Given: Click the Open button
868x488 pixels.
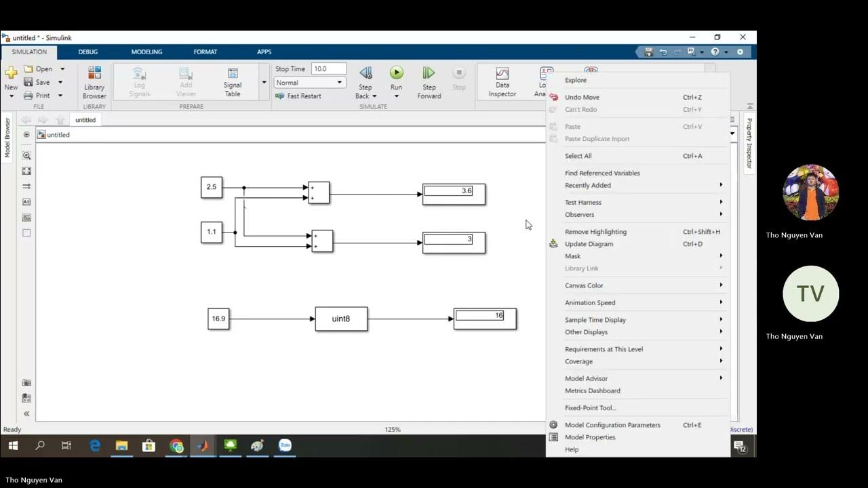Looking at the screenshot, I should click(x=39, y=69).
